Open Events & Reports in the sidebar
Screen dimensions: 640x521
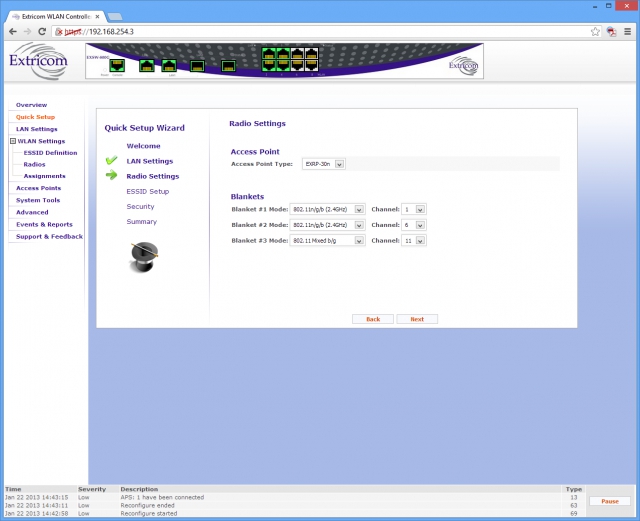click(x=44, y=225)
